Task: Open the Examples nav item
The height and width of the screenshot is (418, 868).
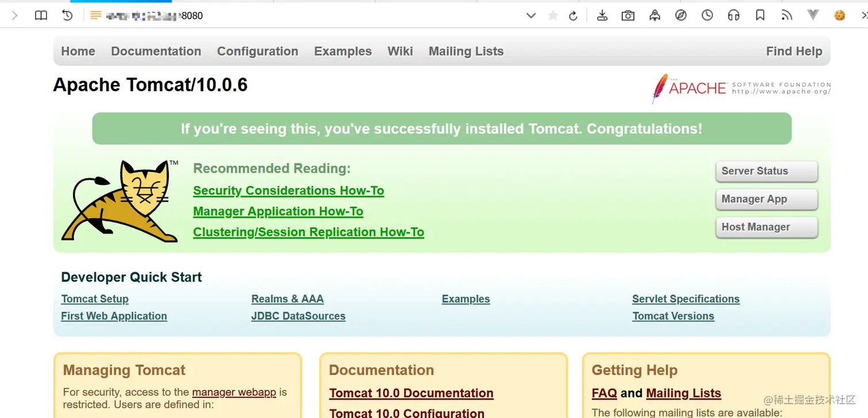Action: pyautogui.click(x=343, y=51)
